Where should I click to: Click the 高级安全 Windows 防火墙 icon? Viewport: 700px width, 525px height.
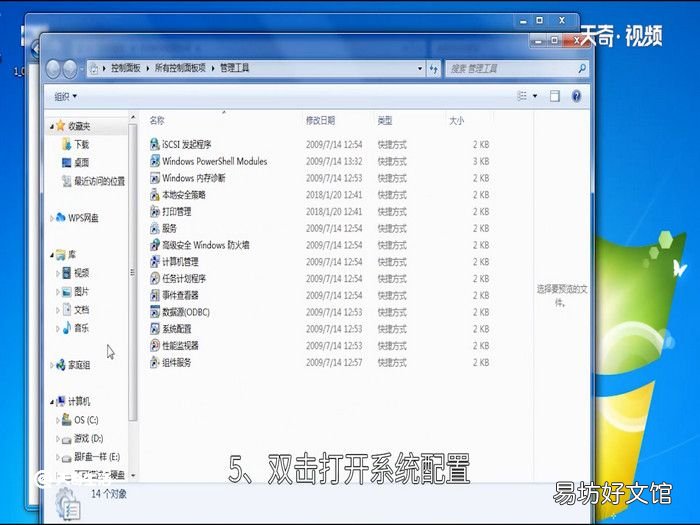[154, 245]
